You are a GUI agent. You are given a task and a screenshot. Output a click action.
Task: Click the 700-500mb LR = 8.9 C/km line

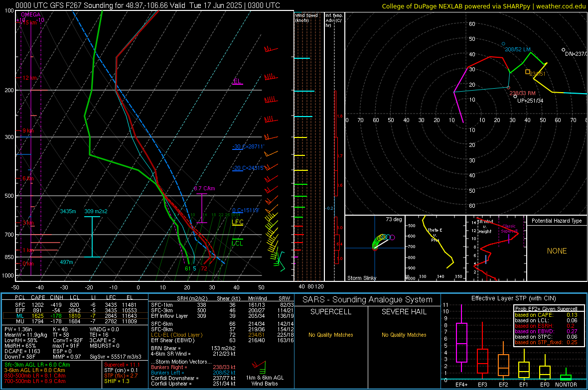(35, 381)
